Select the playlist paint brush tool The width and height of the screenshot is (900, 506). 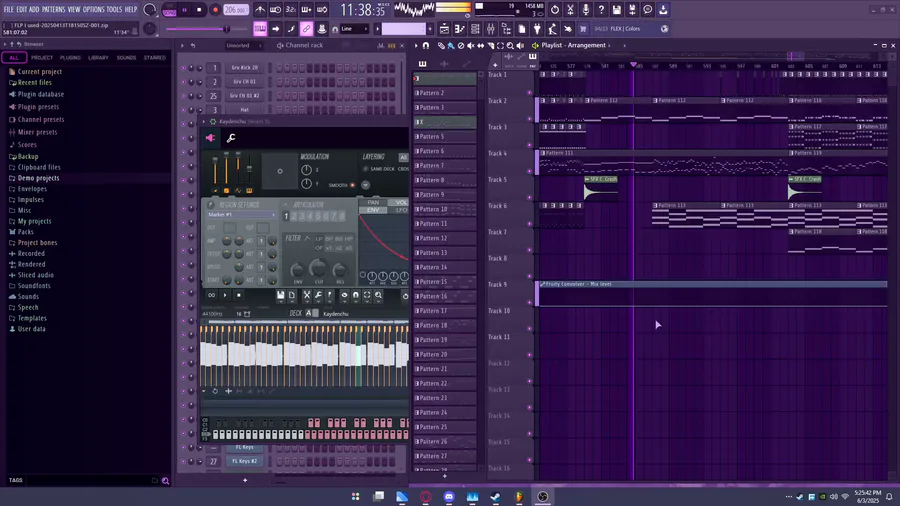point(451,45)
